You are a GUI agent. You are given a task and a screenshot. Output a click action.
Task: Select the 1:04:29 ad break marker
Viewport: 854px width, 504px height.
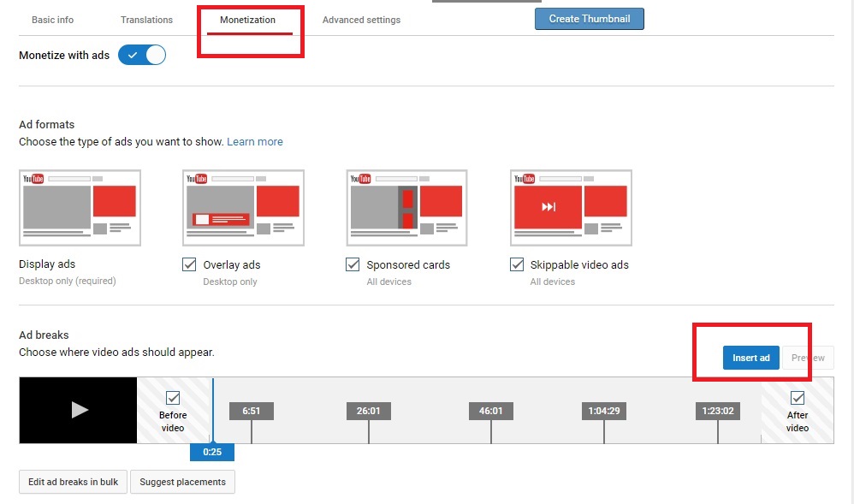[x=604, y=411]
